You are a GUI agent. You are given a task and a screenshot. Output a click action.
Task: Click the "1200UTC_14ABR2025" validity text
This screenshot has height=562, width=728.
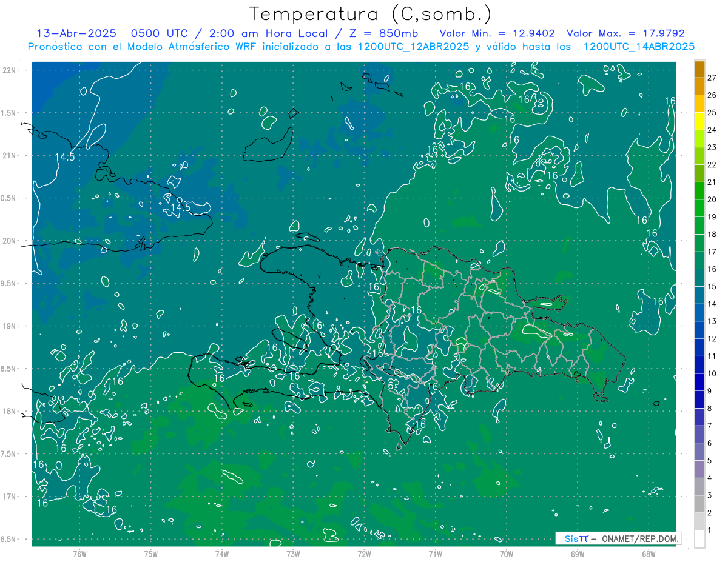[639, 47]
